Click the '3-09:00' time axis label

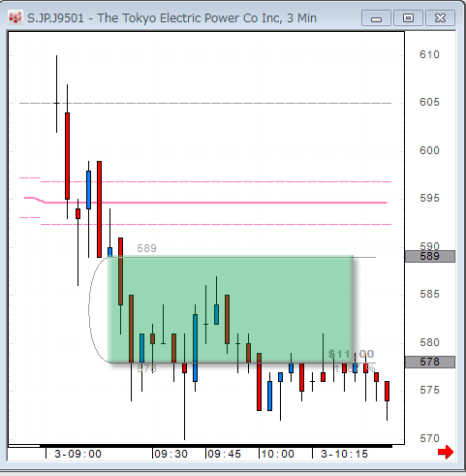(78, 454)
